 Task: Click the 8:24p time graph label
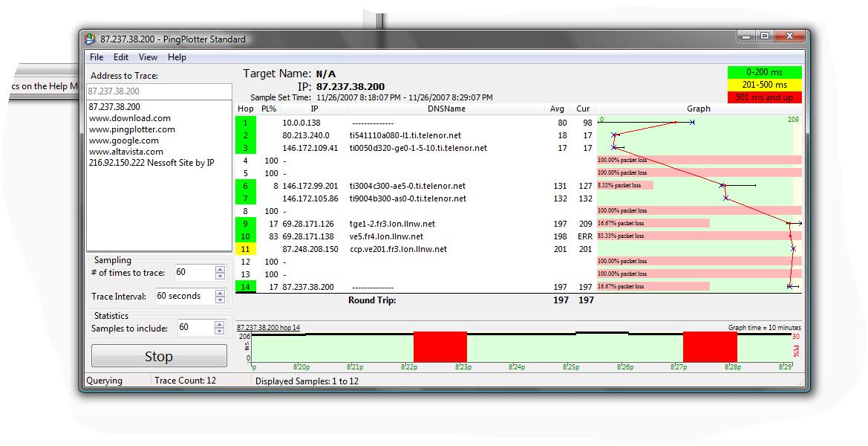(x=516, y=366)
